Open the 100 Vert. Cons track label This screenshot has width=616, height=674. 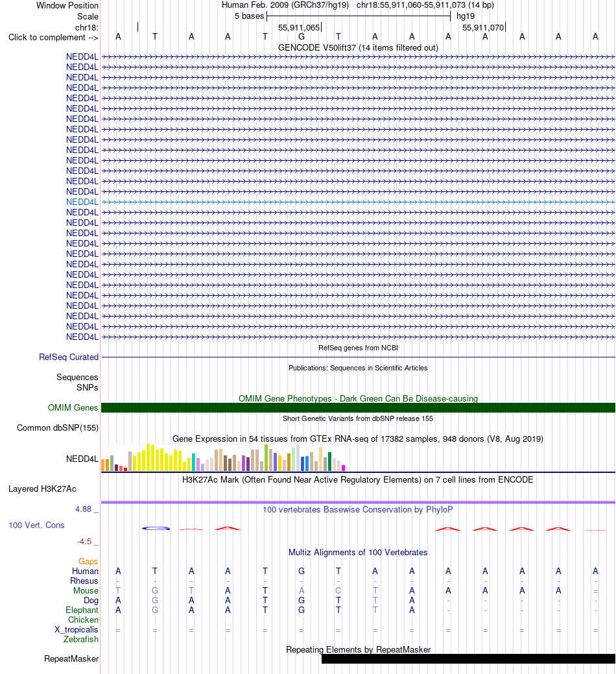(36, 525)
